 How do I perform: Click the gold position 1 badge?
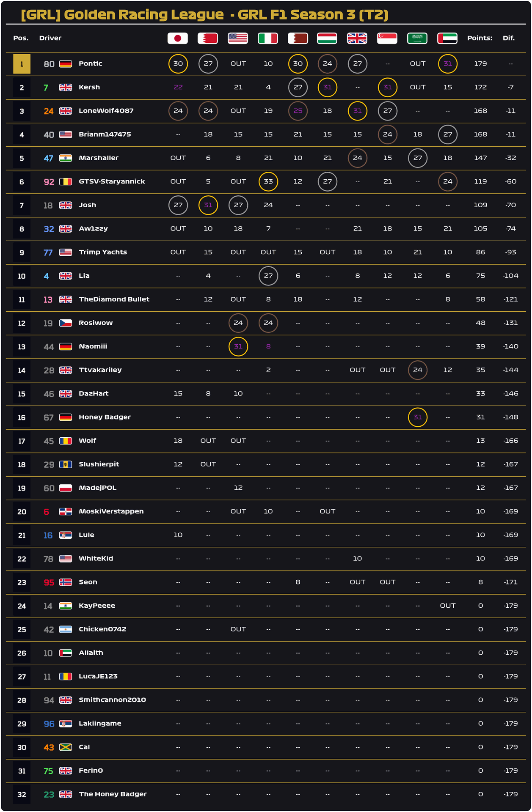22,64
